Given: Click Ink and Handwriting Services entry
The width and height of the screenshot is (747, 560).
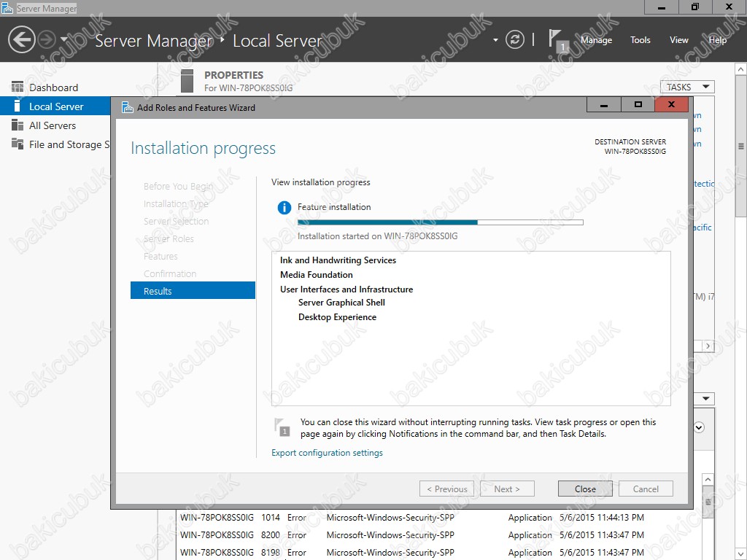Looking at the screenshot, I should click(338, 260).
